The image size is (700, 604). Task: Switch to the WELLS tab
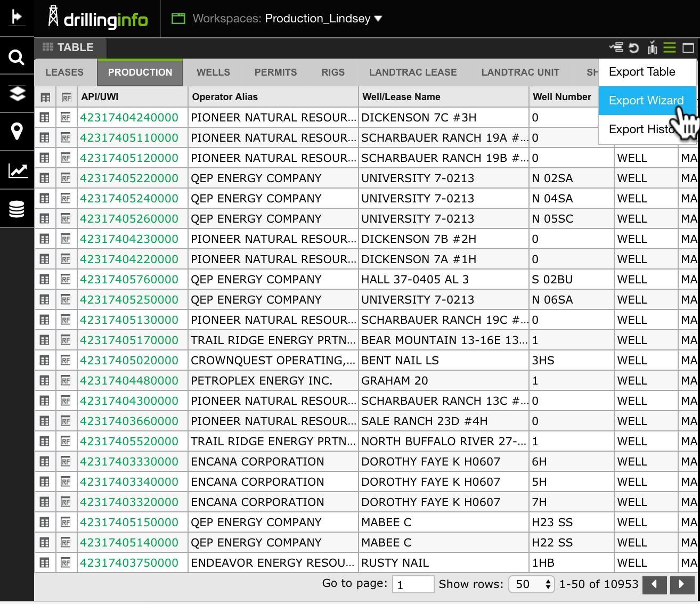click(213, 72)
